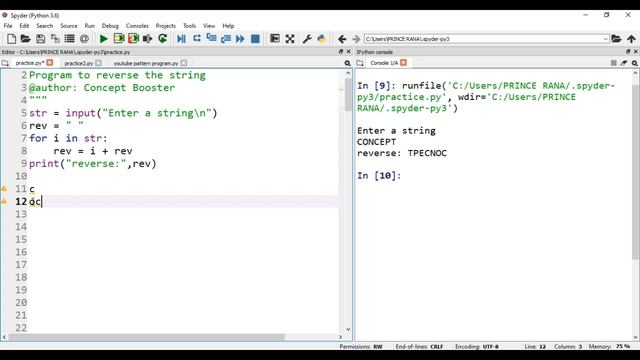The image size is (640, 360).
Task: Run selection or current line icon
Action: pos(148,39)
